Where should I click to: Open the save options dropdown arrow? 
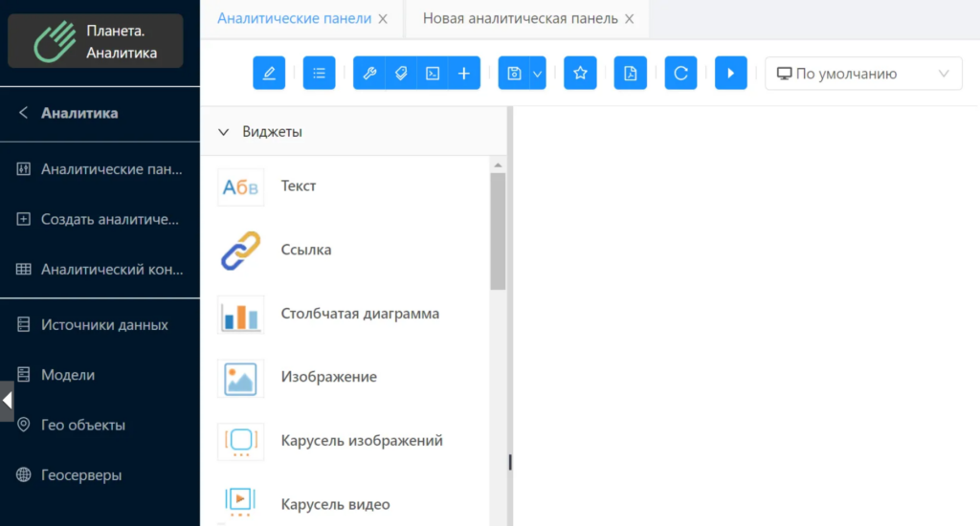(x=537, y=74)
